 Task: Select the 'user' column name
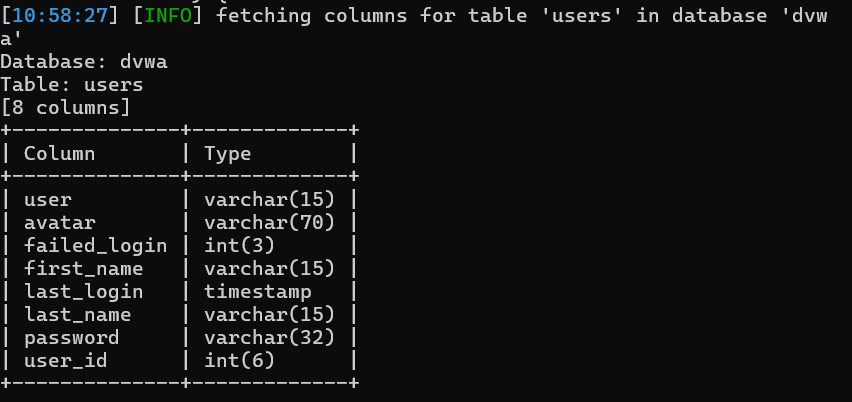[x=48, y=200]
